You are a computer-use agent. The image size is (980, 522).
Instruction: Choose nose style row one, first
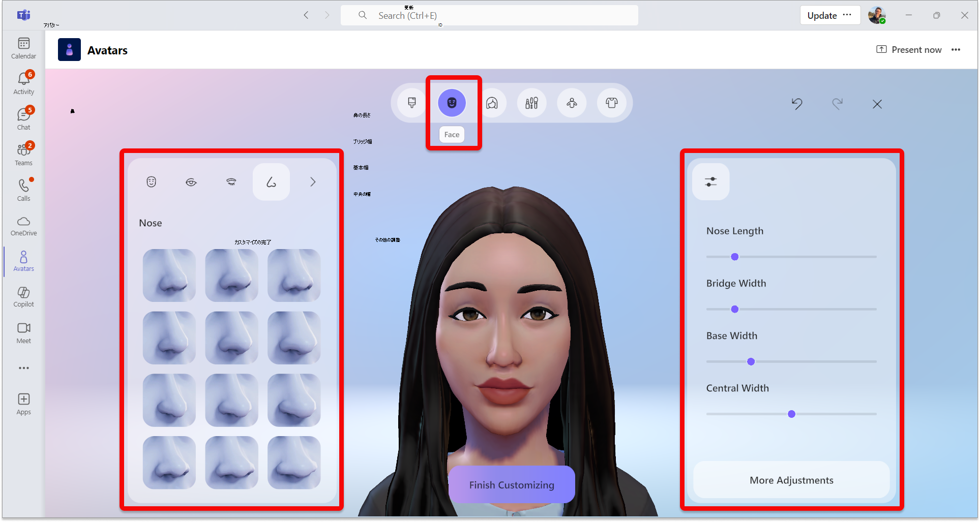(169, 275)
